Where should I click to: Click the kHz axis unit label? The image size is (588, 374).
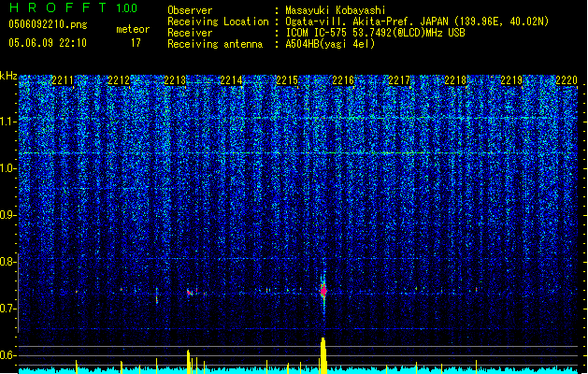coord(8,76)
